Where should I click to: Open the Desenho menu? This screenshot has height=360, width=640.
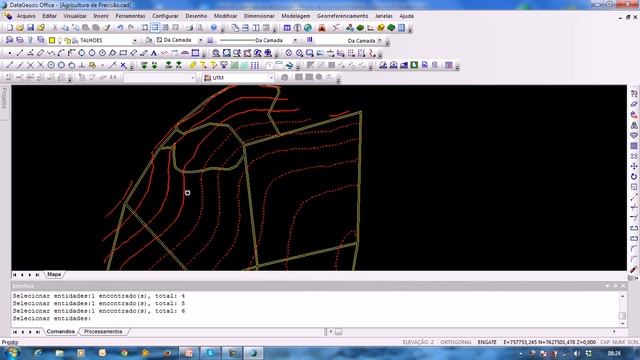click(196, 16)
